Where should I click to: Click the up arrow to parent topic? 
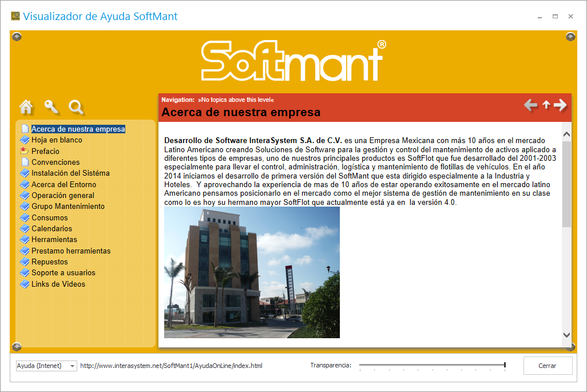tap(546, 105)
